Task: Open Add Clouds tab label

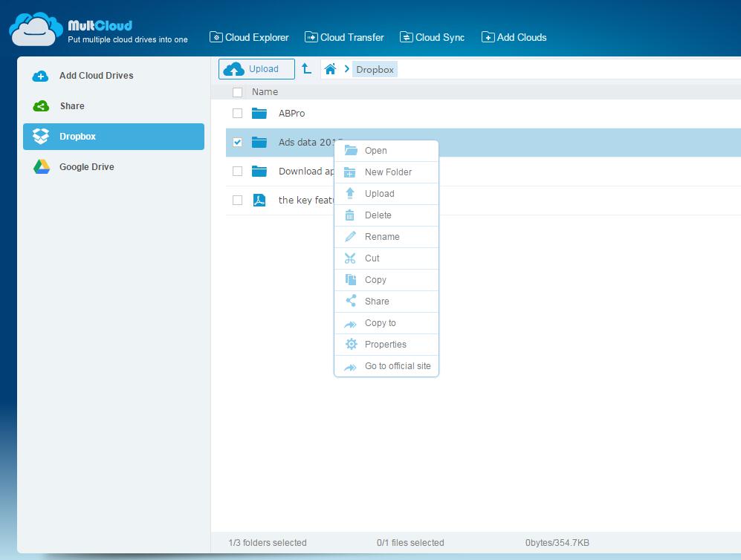Action: pos(522,37)
